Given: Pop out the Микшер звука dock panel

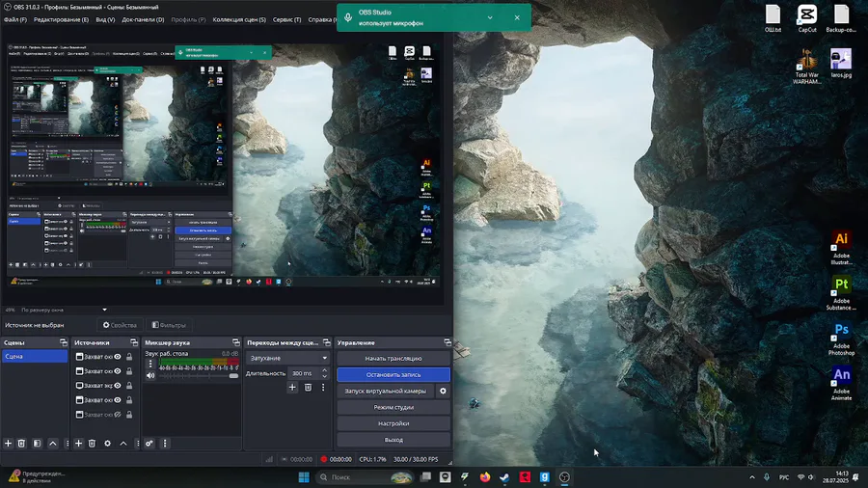Looking at the screenshot, I should [236, 342].
